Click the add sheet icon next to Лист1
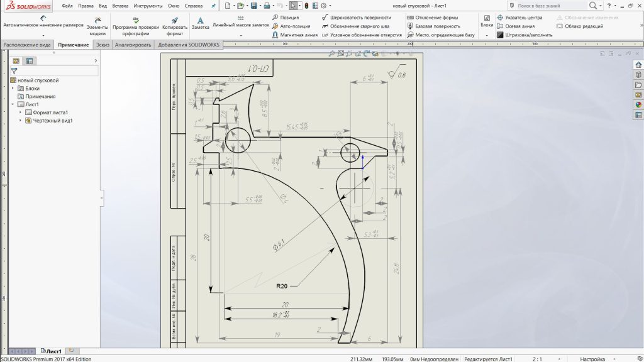 [x=72, y=351]
